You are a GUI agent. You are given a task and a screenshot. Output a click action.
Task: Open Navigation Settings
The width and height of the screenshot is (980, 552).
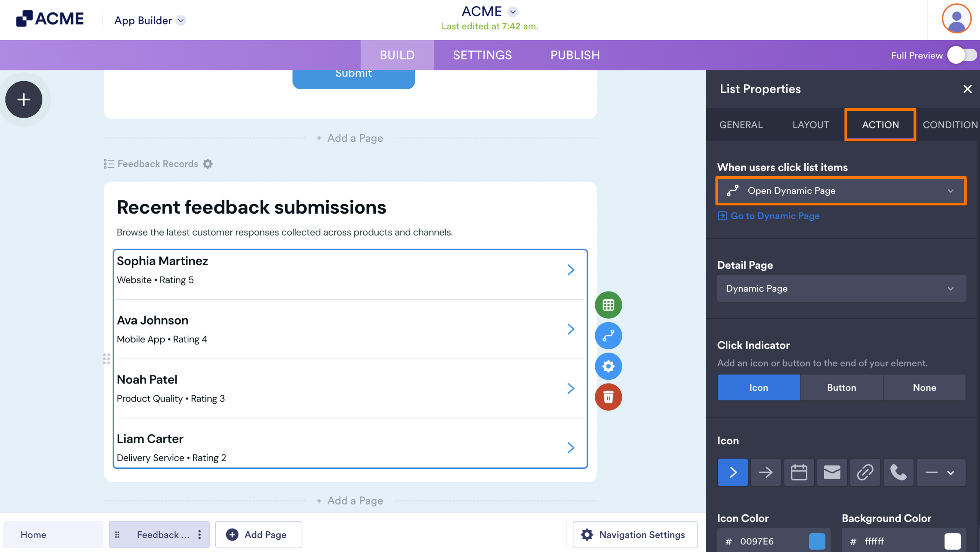point(635,535)
